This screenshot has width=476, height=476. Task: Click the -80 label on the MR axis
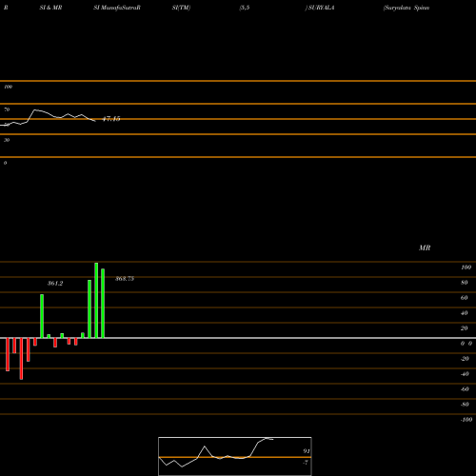(x=465, y=405)
